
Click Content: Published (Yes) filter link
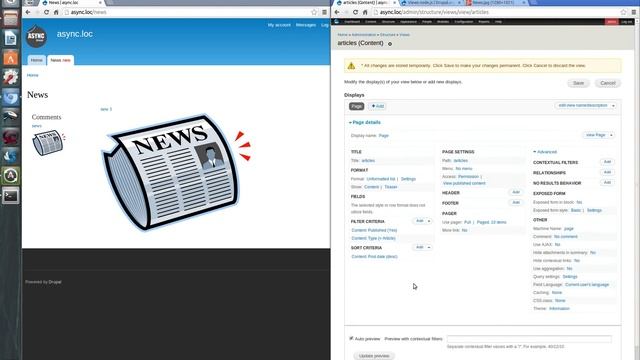374,230
